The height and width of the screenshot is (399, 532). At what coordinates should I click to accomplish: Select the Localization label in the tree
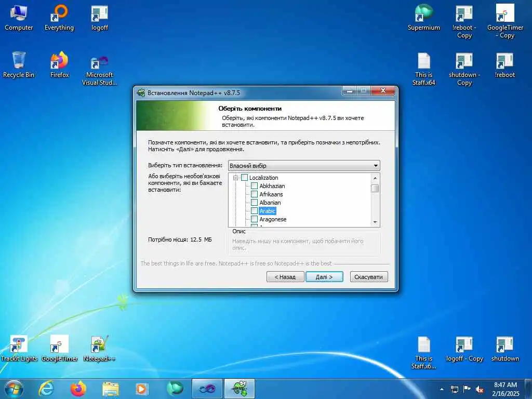click(263, 178)
